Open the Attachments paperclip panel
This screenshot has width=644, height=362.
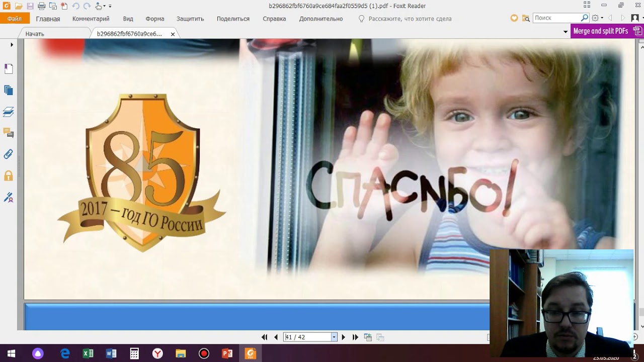click(8, 154)
